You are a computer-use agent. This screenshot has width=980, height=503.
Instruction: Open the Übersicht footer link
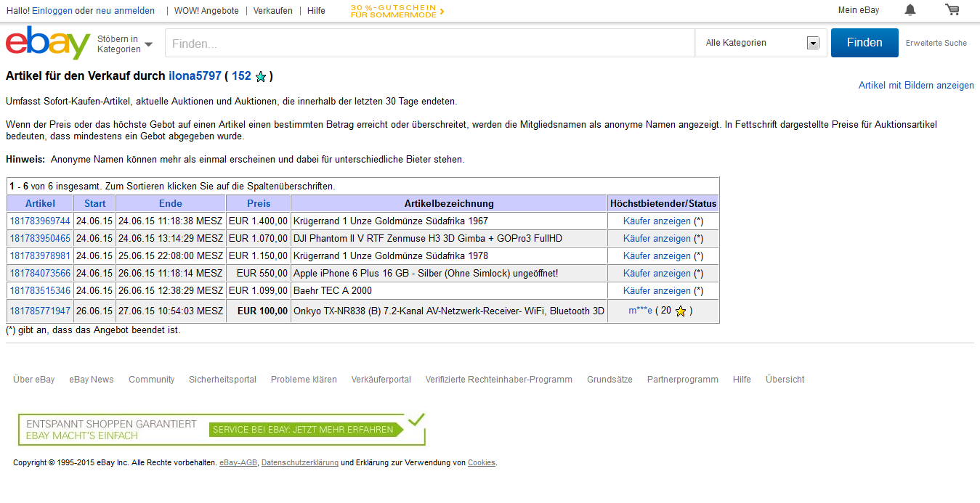[x=785, y=380]
